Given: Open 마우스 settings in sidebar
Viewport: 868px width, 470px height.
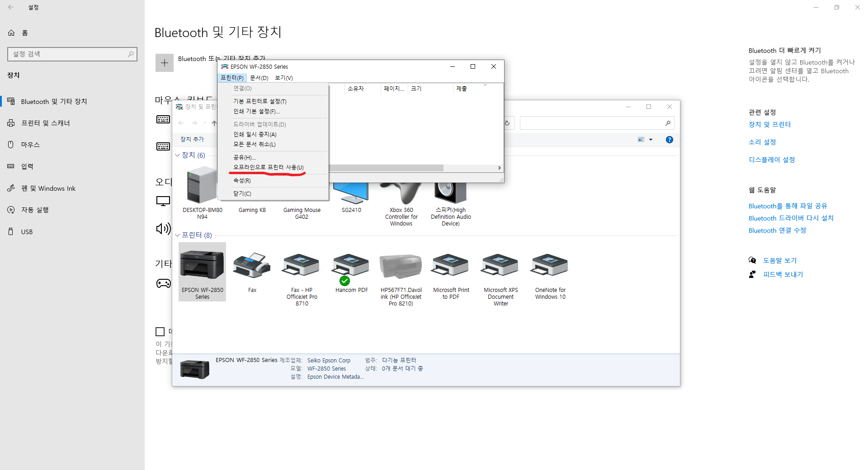Looking at the screenshot, I should pyautogui.click(x=72, y=145).
